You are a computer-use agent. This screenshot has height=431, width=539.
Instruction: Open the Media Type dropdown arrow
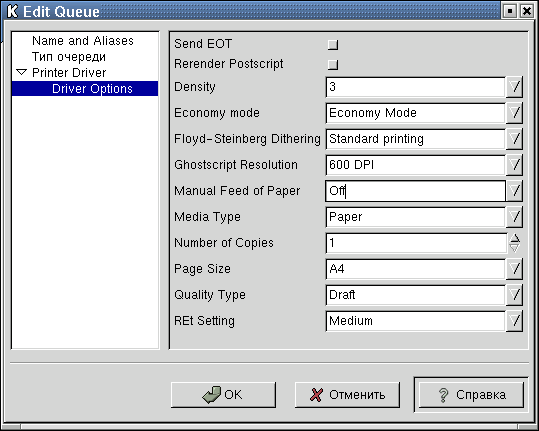(515, 217)
